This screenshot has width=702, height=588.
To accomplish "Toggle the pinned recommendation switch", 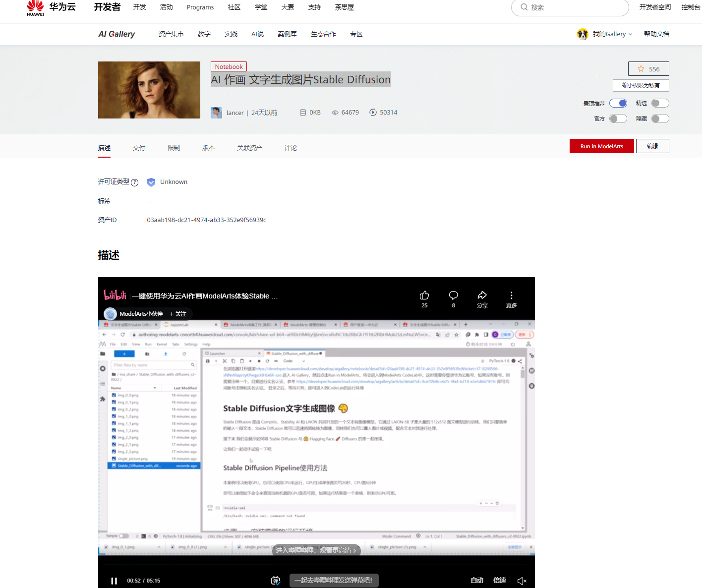I will coord(618,103).
